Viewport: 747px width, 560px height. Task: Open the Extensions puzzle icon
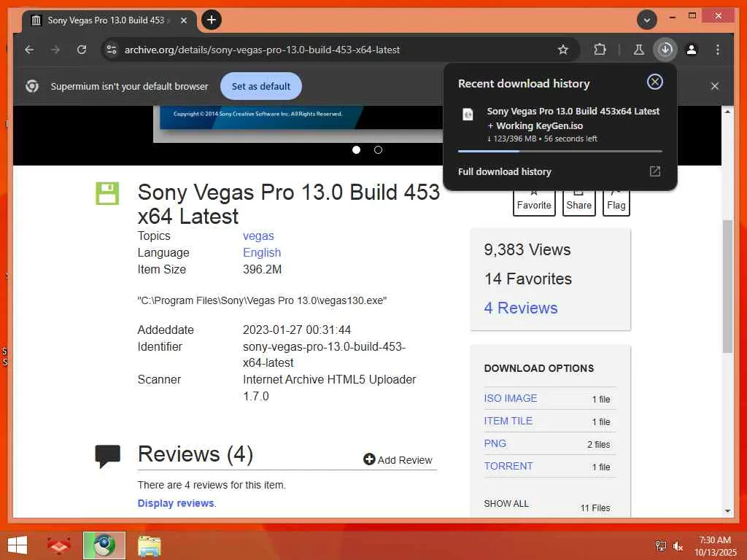(x=600, y=50)
